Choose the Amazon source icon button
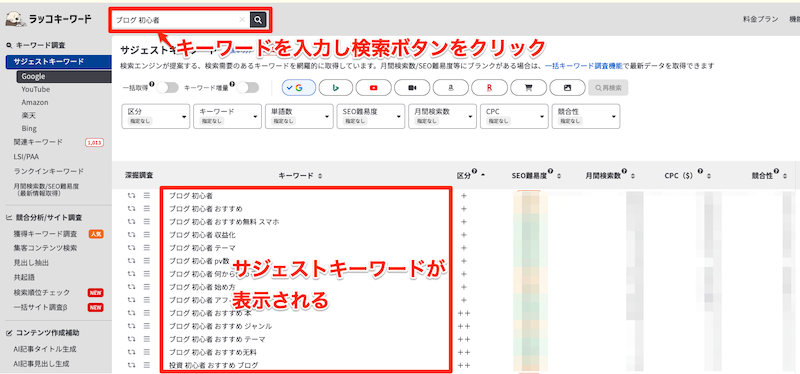This screenshot has width=800, height=374. point(451,88)
